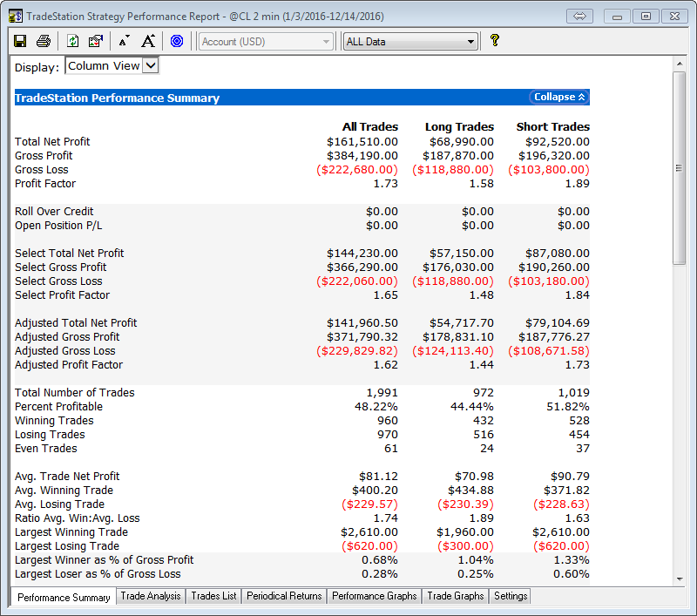Select the Winning Trades row label
The height and width of the screenshot is (616, 697).
(x=54, y=421)
